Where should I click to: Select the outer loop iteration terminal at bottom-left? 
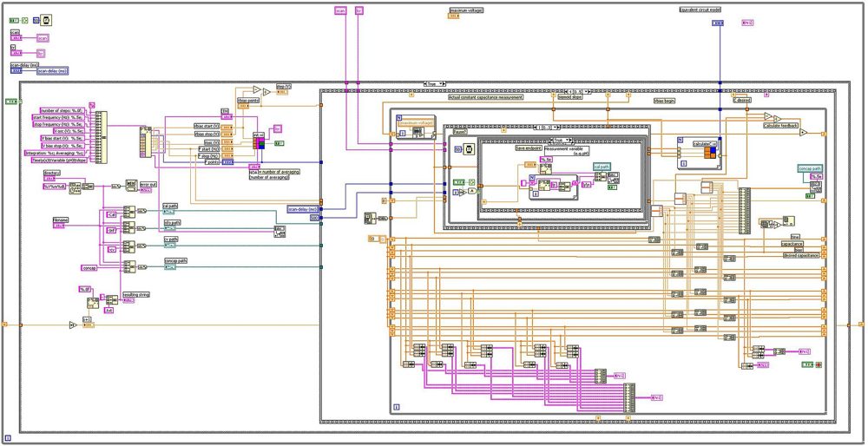click(x=7, y=439)
